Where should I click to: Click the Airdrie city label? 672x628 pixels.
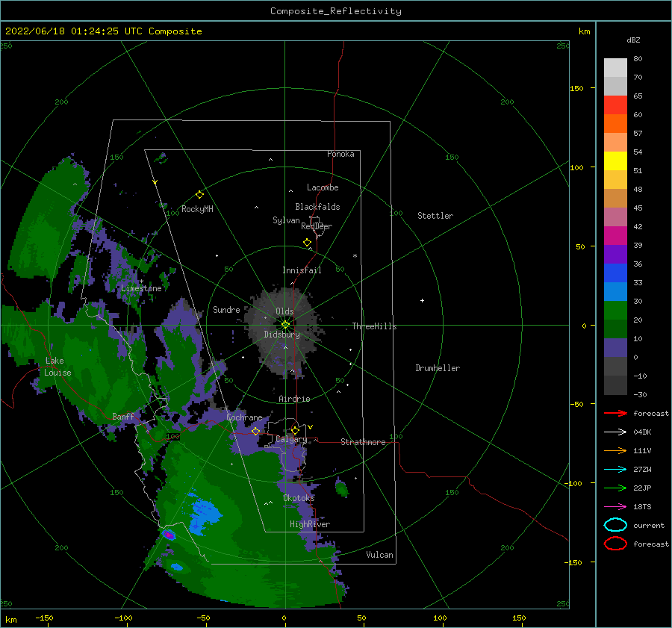point(294,399)
